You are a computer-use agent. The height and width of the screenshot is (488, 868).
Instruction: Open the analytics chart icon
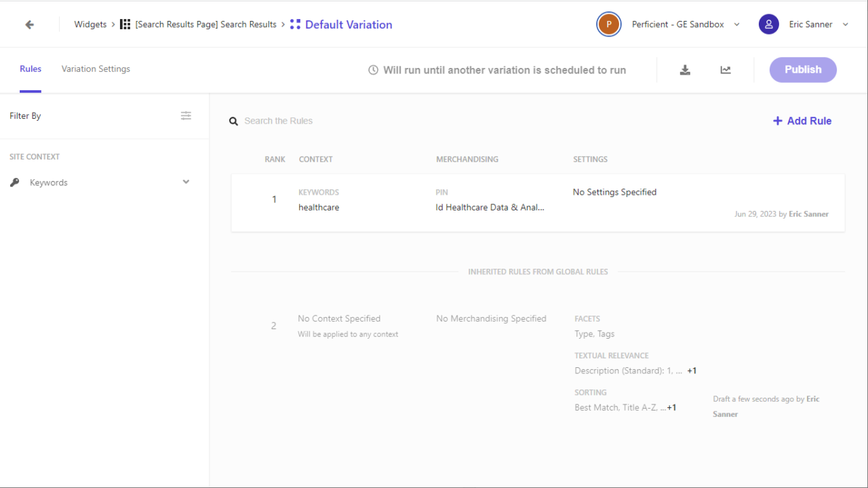(726, 69)
